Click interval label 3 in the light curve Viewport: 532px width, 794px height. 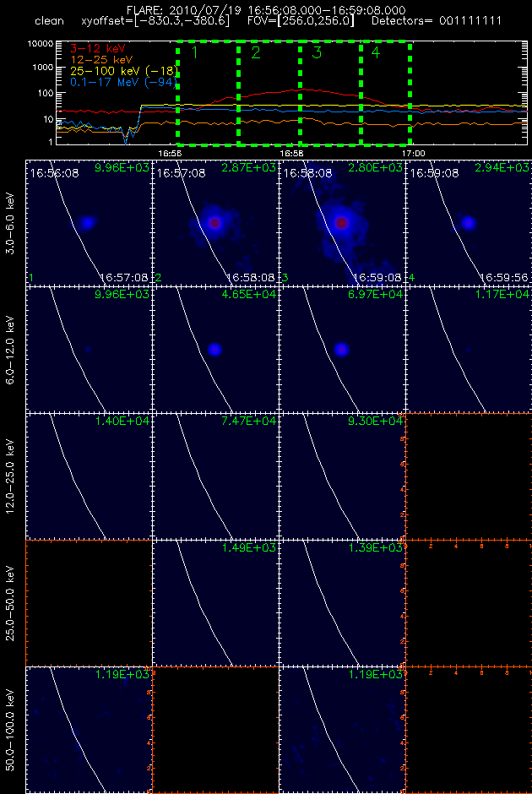pos(317,52)
